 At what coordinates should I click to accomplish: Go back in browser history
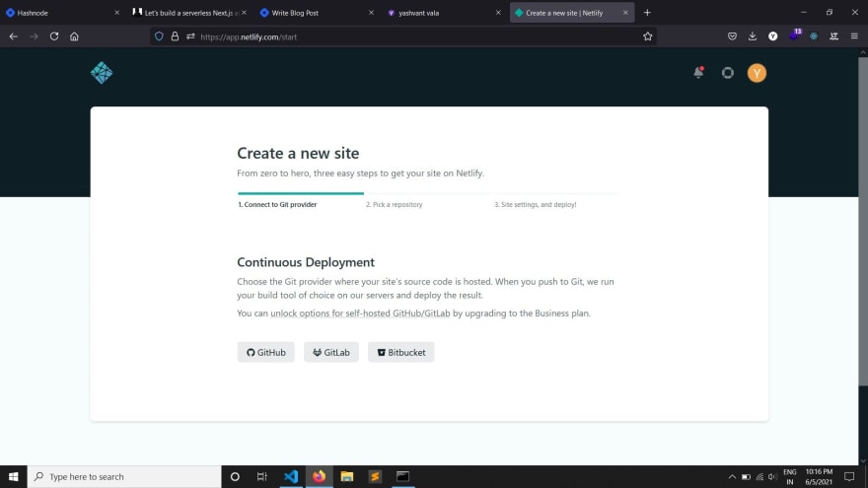click(x=13, y=36)
